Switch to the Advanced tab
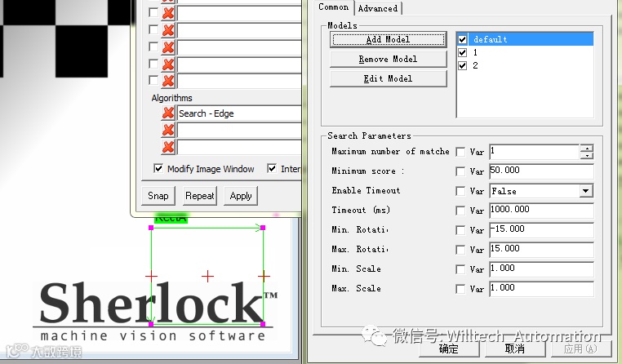 pyautogui.click(x=378, y=8)
